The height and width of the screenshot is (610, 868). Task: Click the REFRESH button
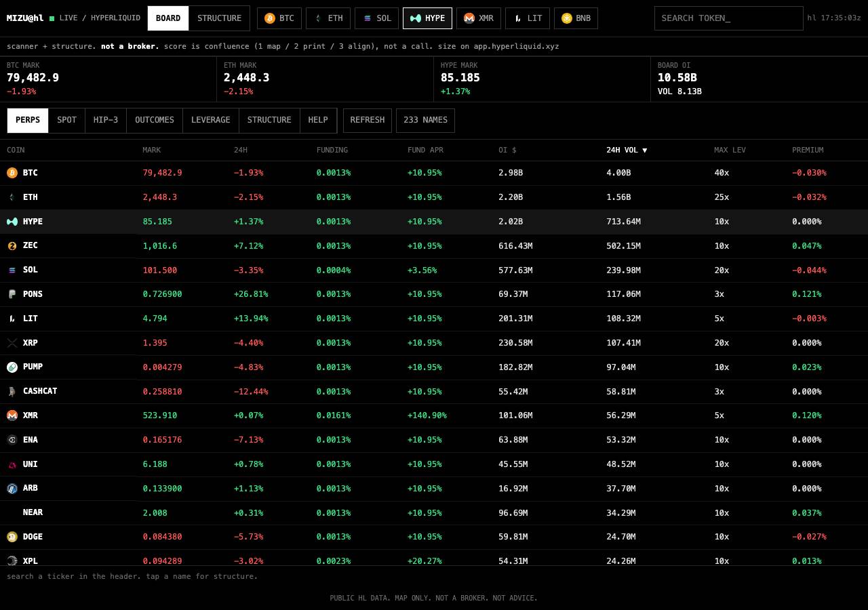(x=368, y=120)
